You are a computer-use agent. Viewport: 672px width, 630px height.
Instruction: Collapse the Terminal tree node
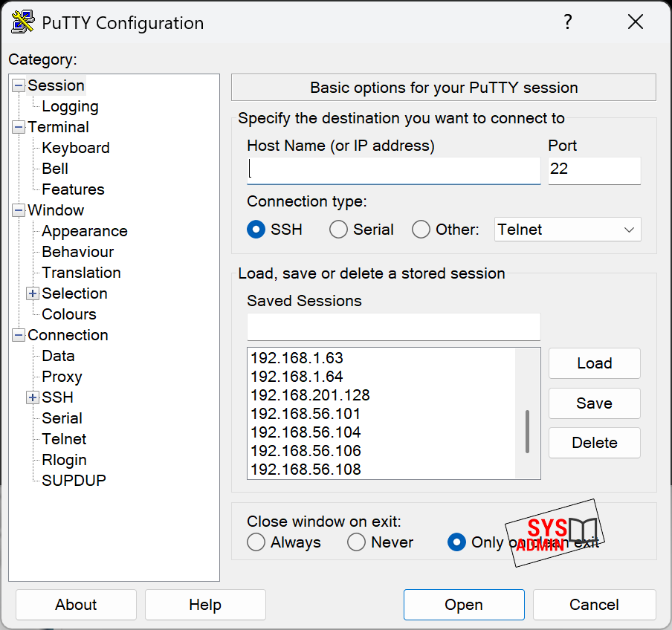tap(19, 127)
